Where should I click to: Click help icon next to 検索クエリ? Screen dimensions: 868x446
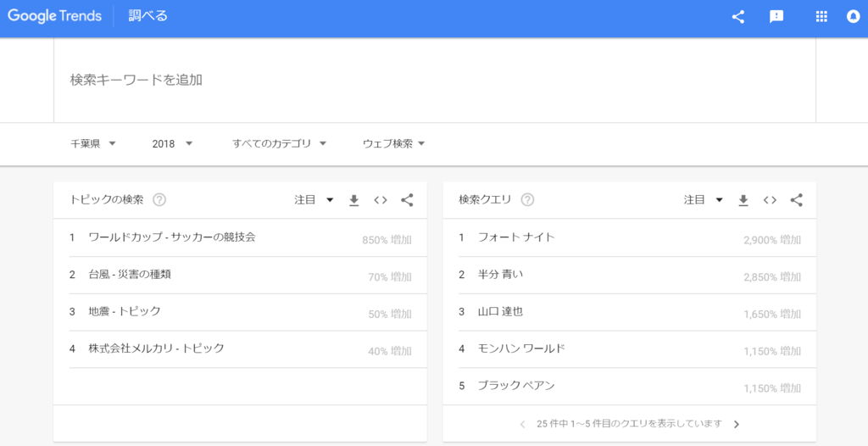click(x=527, y=200)
